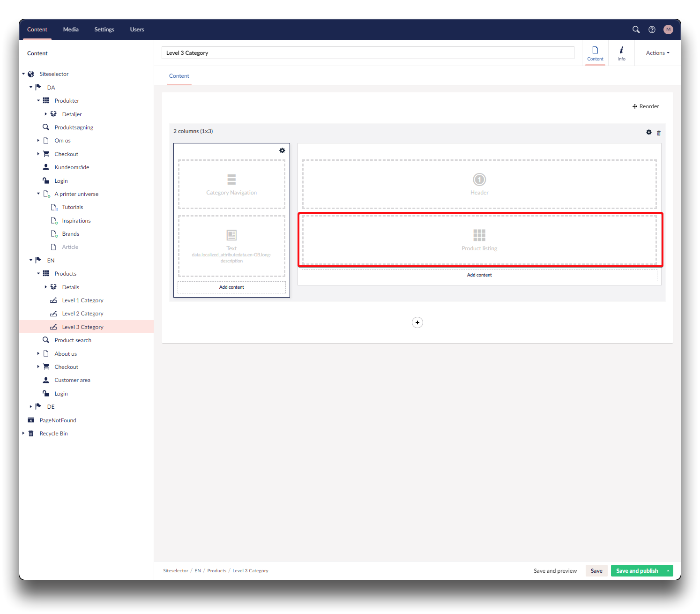Click the Save button

coord(596,571)
